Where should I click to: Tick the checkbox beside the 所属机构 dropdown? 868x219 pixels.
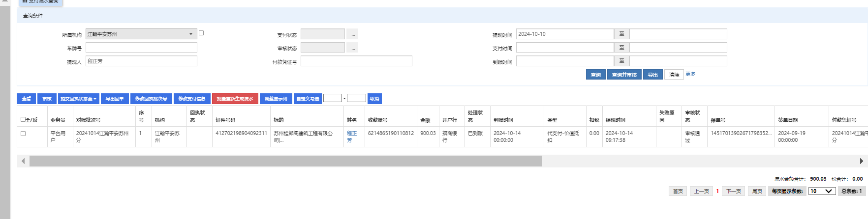click(x=201, y=33)
